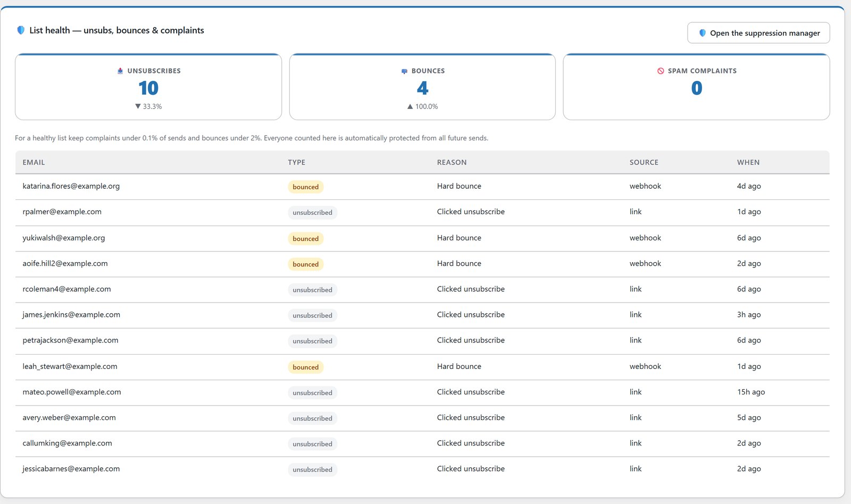The width and height of the screenshot is (851, 504).
Task: Select yukiwalsh@example.org email
Action: coord(64,238)
